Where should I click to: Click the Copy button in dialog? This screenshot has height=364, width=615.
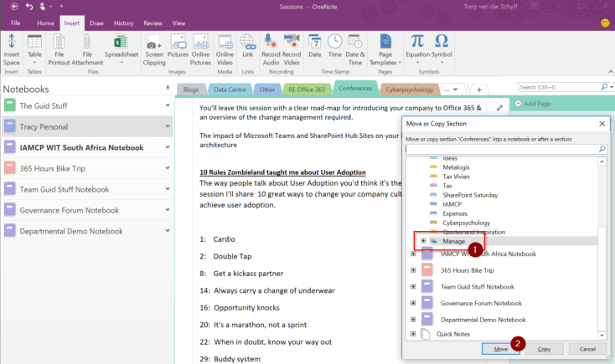pos(543,348)
